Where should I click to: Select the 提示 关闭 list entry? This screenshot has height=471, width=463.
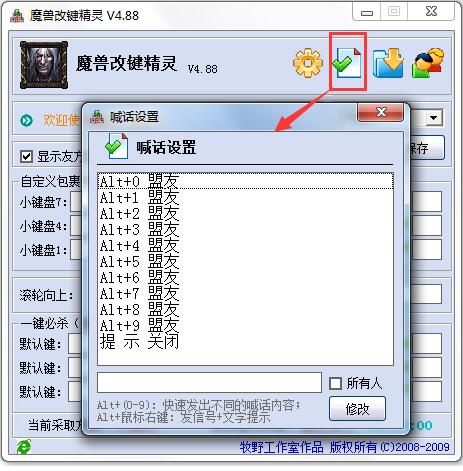tap(245, 342)
